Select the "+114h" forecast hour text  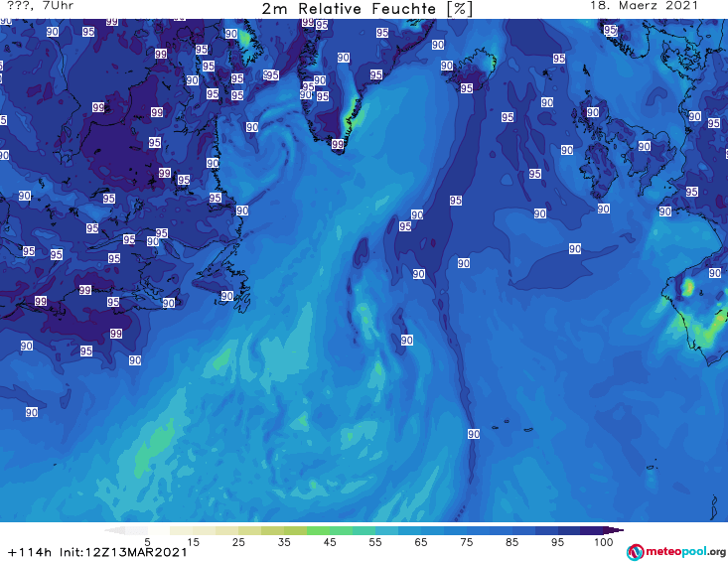[x=30, y=552]
